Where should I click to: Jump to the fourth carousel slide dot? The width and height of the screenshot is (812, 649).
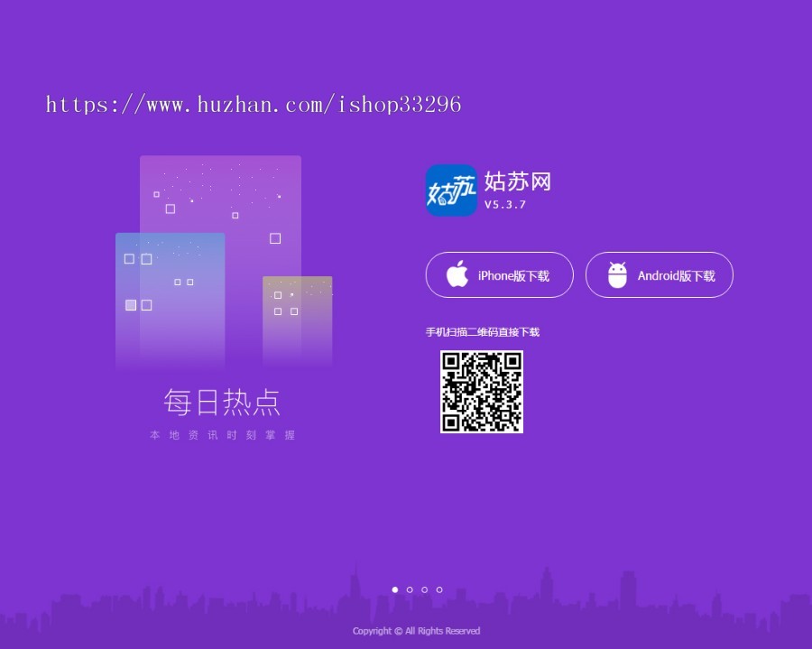coord(439,589)
